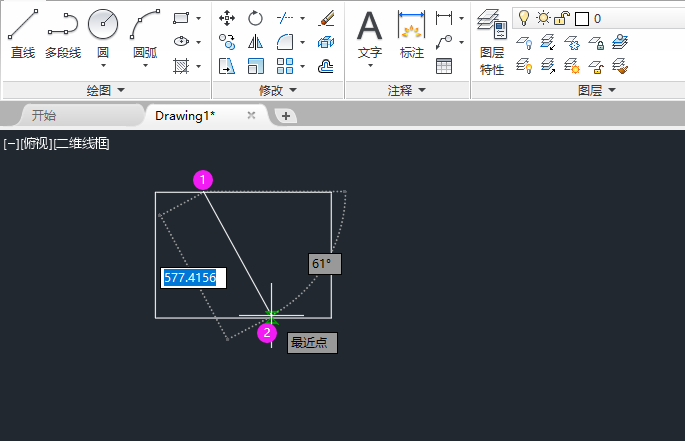The width and height of the screenshot is (685, 441).
Task: Toggle layer lock padlock icon
Action: pyautogui.click(x=562, y=18)
